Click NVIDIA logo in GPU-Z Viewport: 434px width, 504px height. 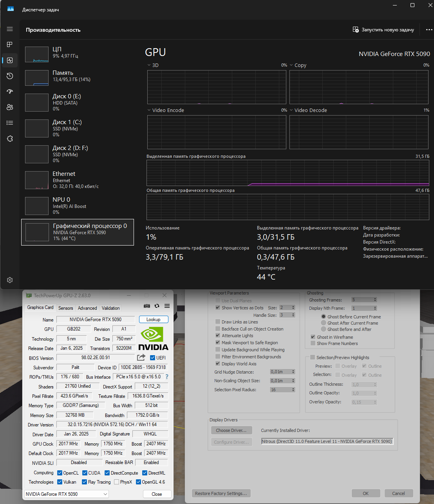(x=153, y=339)
